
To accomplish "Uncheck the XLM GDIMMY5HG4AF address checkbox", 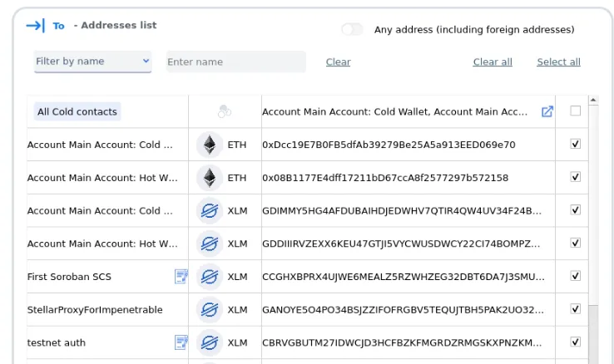I will coord(575,210).
